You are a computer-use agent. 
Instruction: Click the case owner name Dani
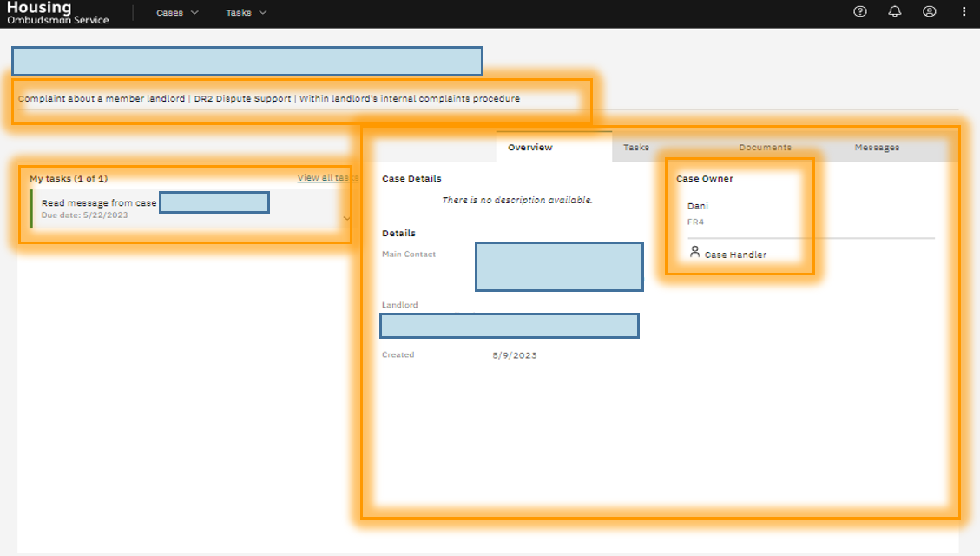coord(698,207)
